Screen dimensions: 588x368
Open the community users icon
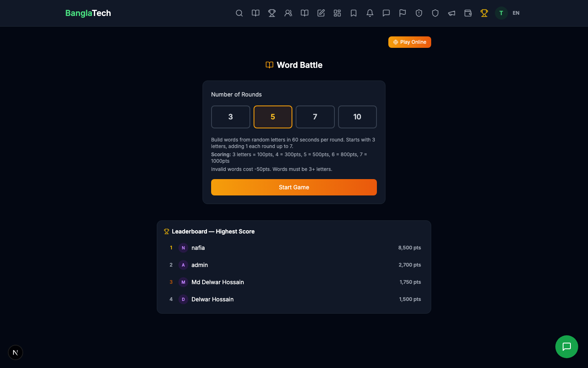click(x=288, y=13)
